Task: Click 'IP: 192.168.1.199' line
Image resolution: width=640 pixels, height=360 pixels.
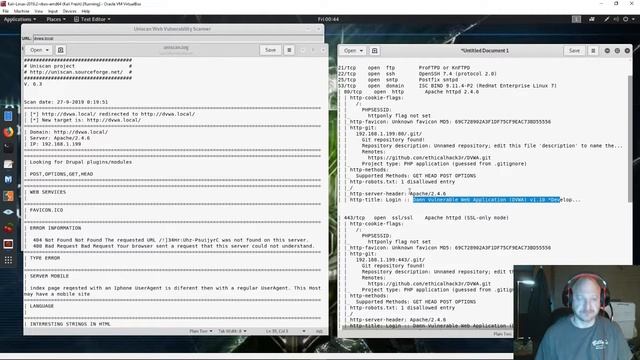Action: tap(55, 144)
